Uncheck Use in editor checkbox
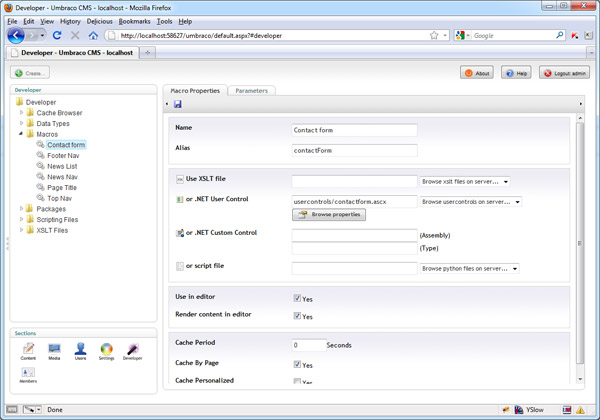The image size is (600, 420). tap(297, 298)
